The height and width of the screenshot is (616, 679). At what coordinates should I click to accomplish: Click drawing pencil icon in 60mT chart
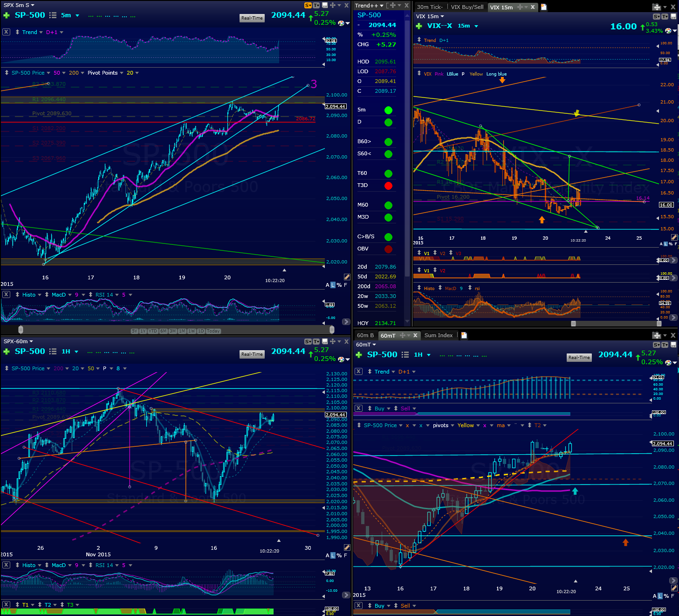coord(674,588)
